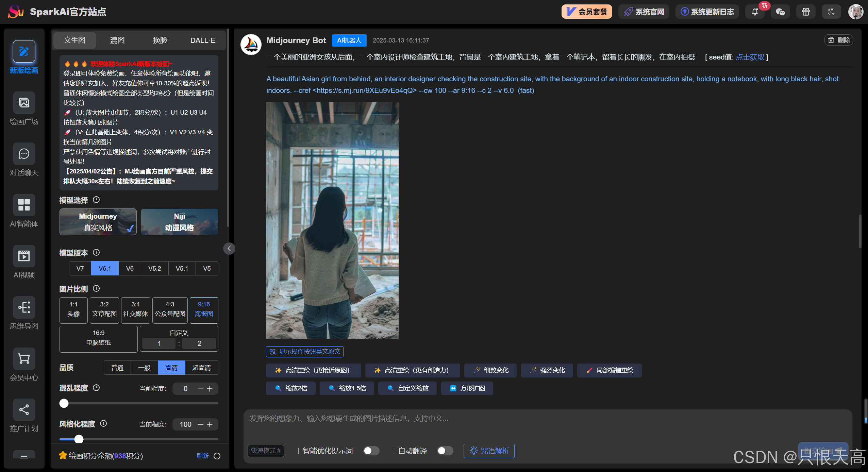The height and width of the screenshot is (472, 868).
Task: Switch theme with the moon icon
Action: click(x=831, y=12)
